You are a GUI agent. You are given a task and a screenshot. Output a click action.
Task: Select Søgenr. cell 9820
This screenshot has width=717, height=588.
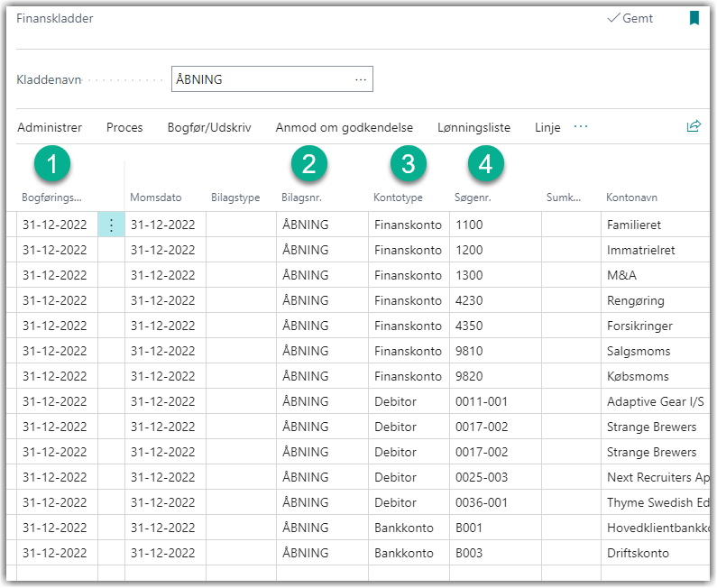(495, 376)
